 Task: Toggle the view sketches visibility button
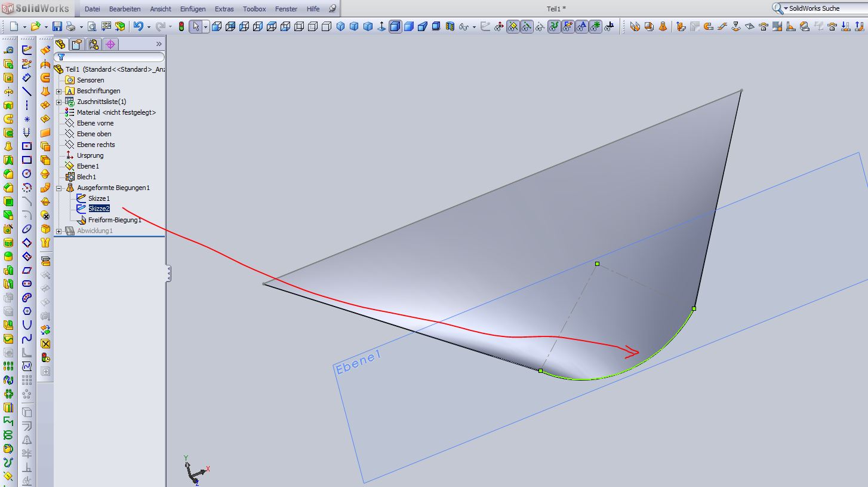[x=567, y=26]
